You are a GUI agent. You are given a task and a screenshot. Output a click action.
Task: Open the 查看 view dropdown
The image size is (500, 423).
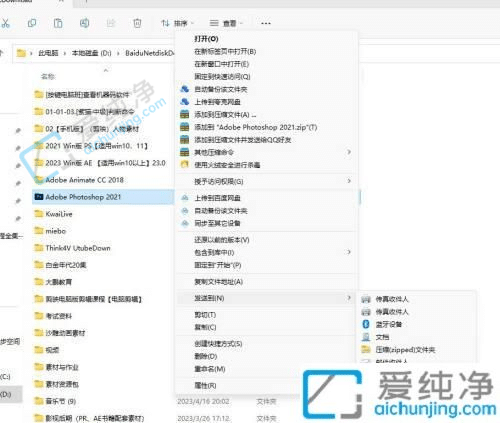pos(226,23)
